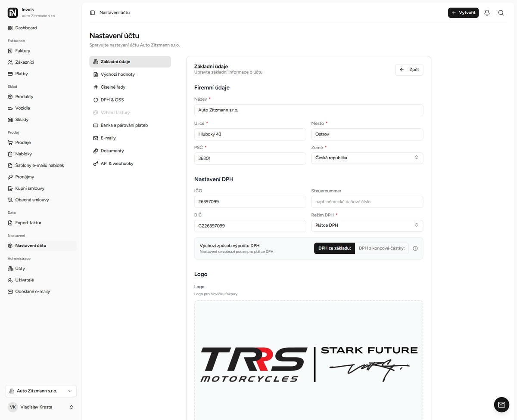517x420 pixels.
Task: Click the Nastavení DPH section heading
Action: [x=214, y=179]
